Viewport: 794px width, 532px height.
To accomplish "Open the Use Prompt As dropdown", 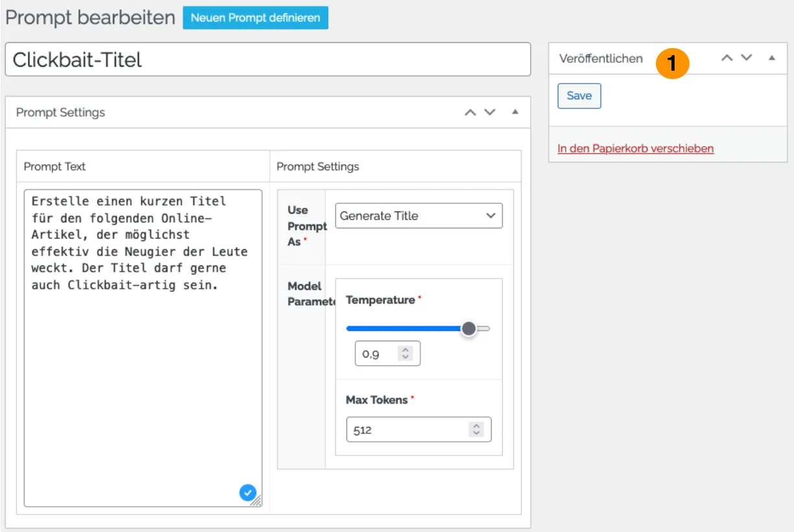I will [x=419, y=216].
